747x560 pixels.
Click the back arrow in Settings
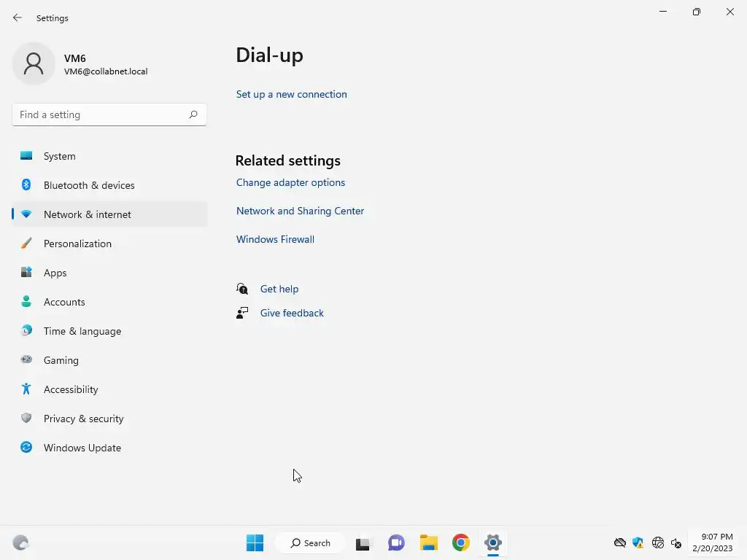pyautogui.click(x=18, y=17)
